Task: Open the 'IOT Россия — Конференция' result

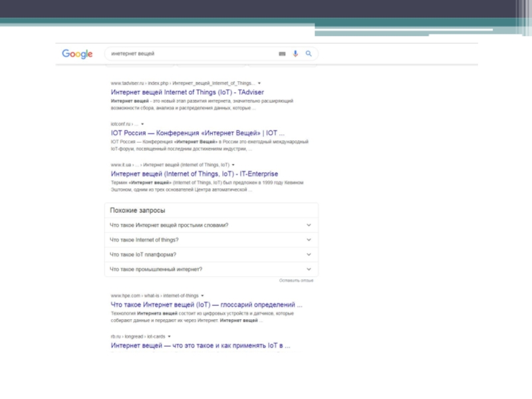Action: coord(198,133)
